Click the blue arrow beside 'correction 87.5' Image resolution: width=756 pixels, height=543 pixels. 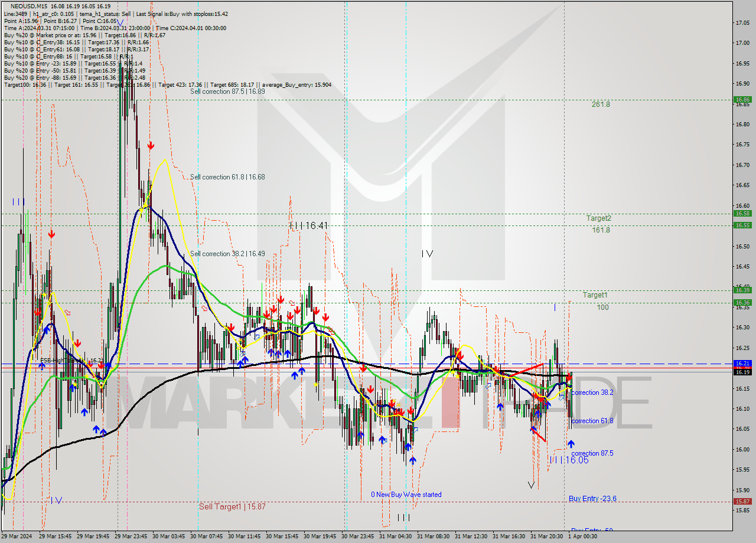pos(571,444)
